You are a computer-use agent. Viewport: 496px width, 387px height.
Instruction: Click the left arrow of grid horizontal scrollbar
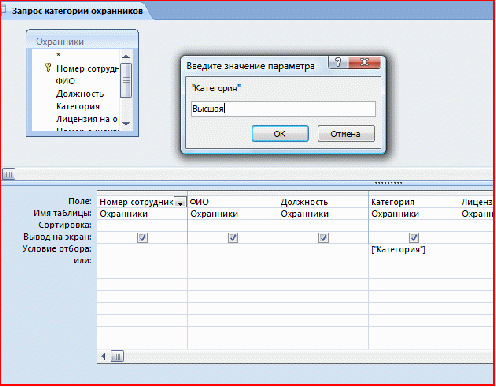pyautogui.click(x=104, y=356)
